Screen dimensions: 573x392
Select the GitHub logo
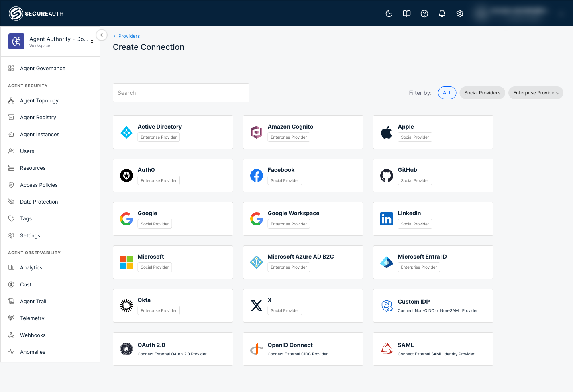pos(387,176)
